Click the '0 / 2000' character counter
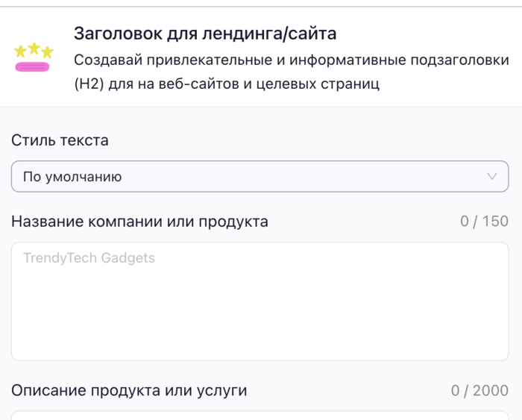The width and height of the screenshot is (522, 420). coord(479,390)
